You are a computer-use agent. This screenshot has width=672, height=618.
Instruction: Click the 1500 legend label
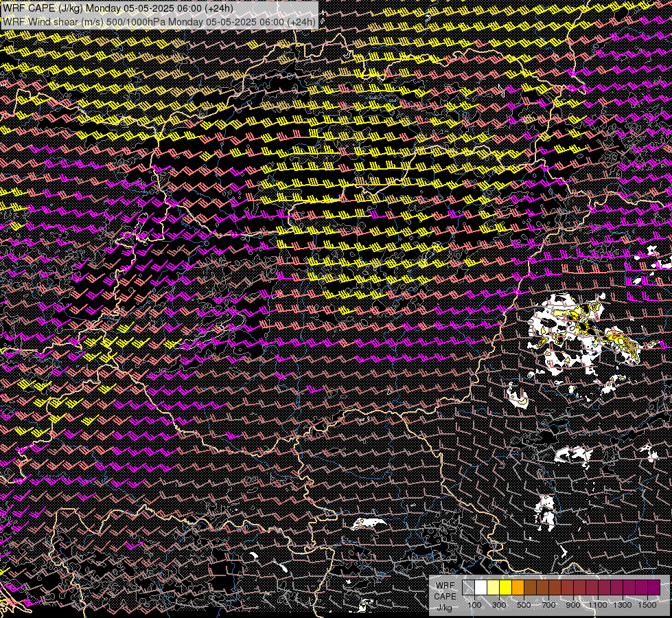[x=647, y=605]
